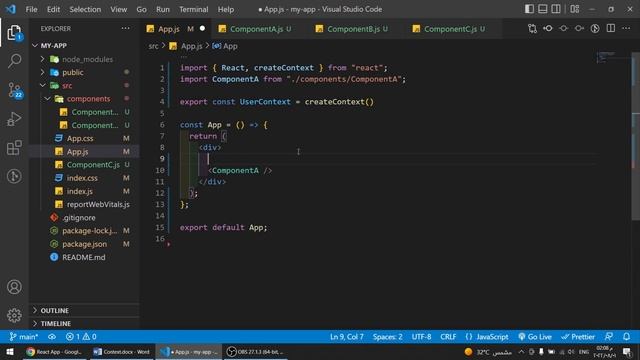Screen dimensions: 640x360
Task: Open the Edit menu
Action: pos(53,9)
